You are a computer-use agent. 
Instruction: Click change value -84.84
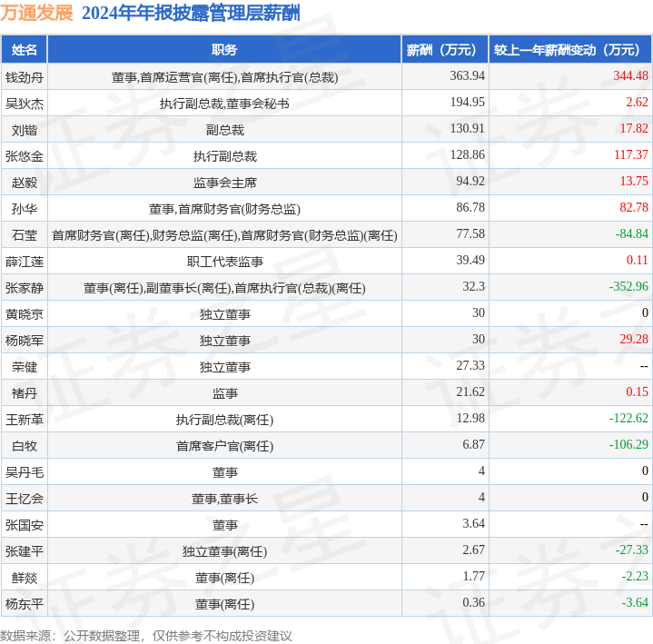pyautogui.click(x=632, y=233)
